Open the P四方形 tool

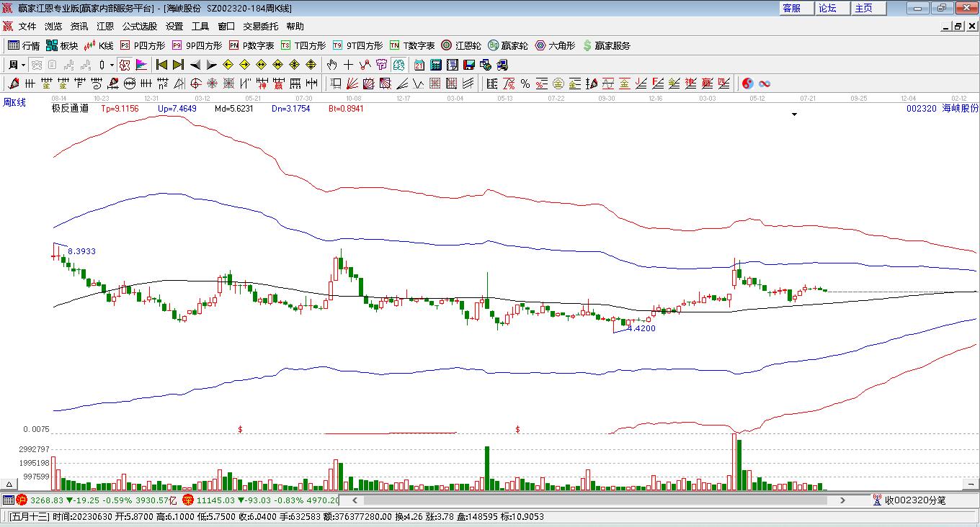coord(142,45)
